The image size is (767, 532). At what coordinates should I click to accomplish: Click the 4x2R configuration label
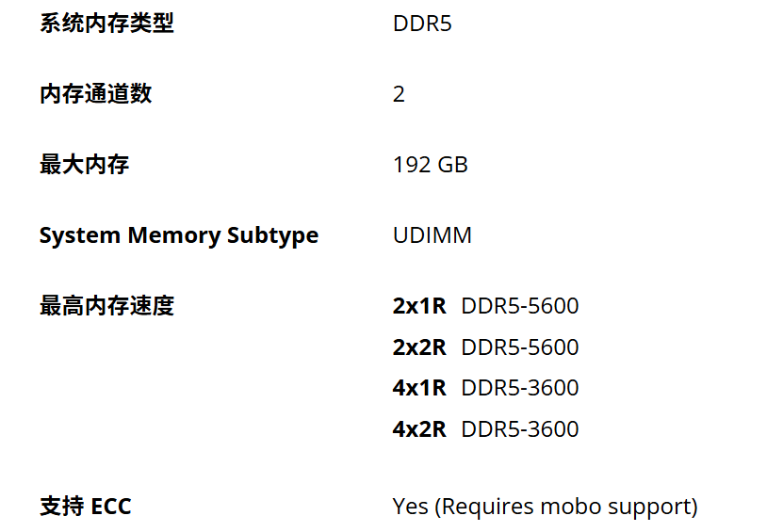point(419,429)
